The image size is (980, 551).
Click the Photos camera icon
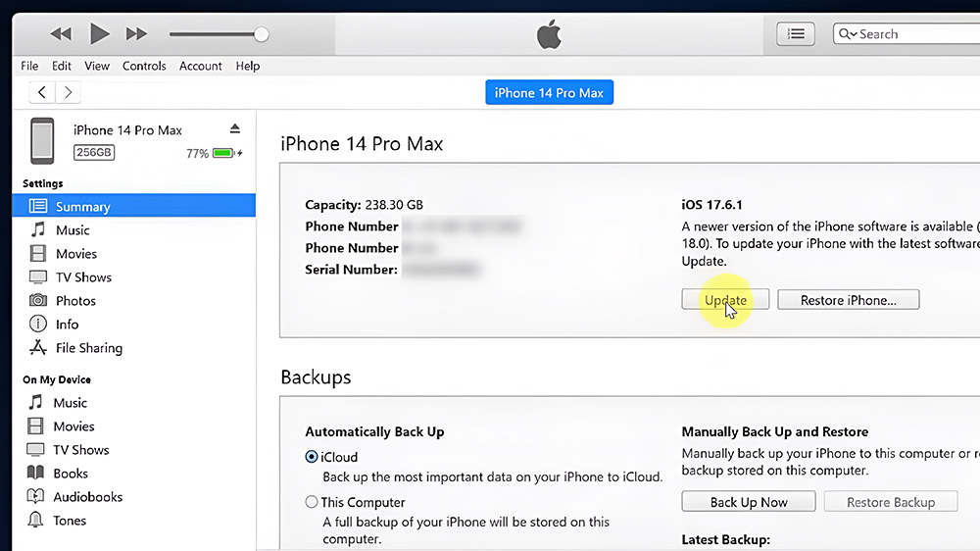pyautogui.click(x=38, y=300)
